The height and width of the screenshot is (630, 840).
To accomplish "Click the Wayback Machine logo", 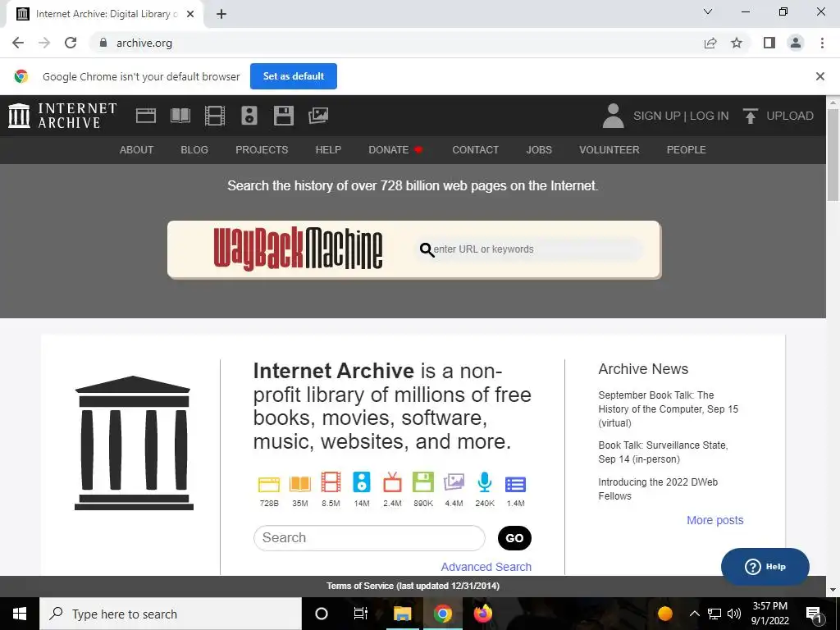I will 298,249.
